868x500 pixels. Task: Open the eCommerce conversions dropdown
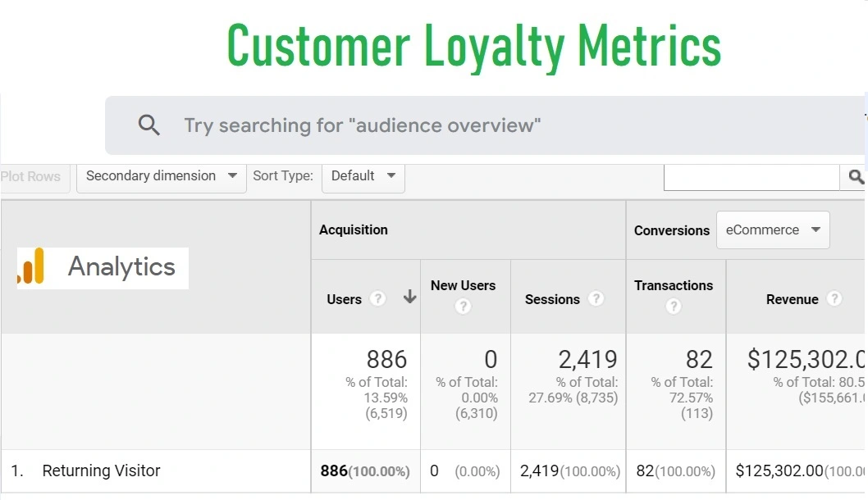pyautogui.click(x=772, y=230)
